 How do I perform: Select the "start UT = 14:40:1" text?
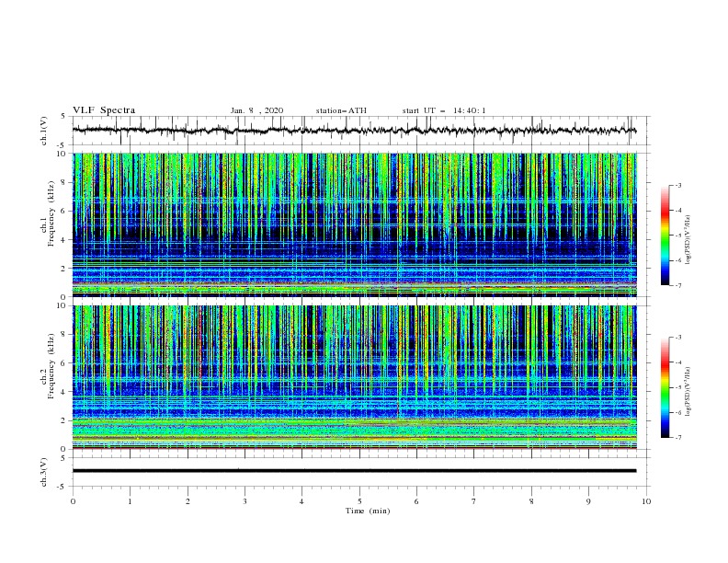pos(444,110)
